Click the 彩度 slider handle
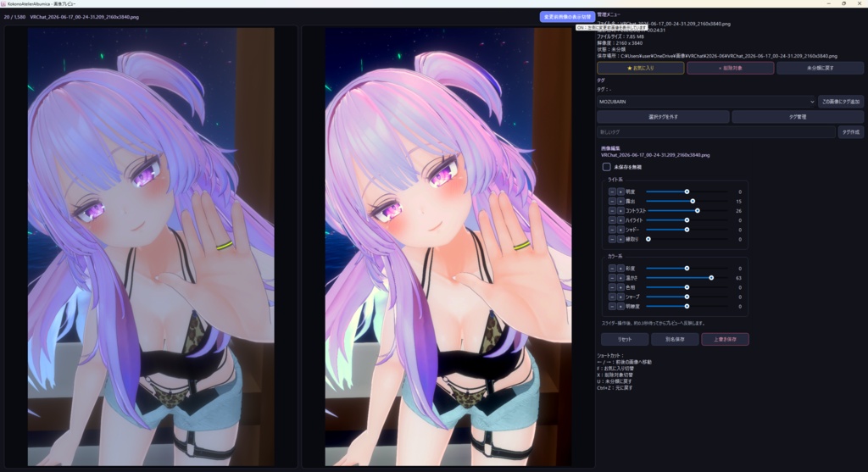The width and height of the screenshot is (868, 472). (687, 269)
